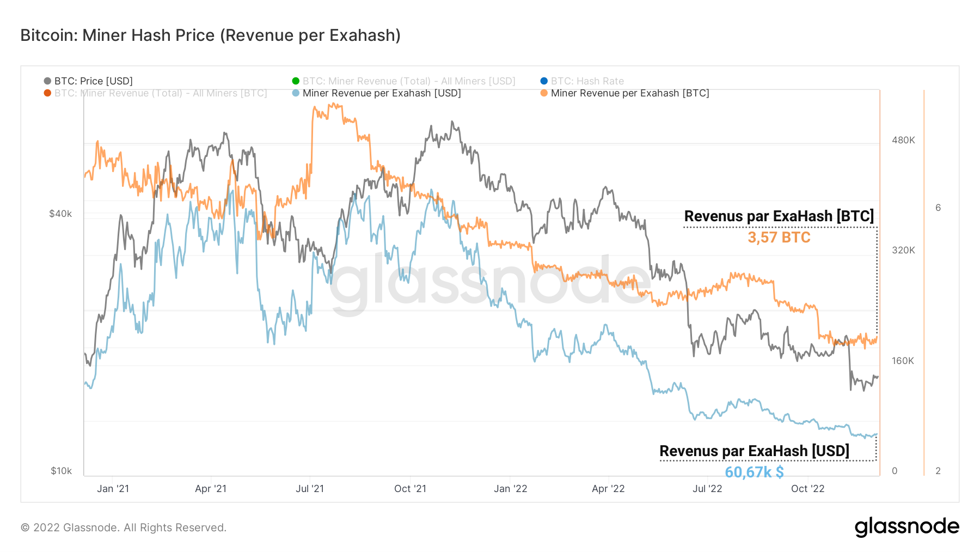Click the gray dot beside BTC: Price [USD]
980x552 pixels.
[47, 81]
